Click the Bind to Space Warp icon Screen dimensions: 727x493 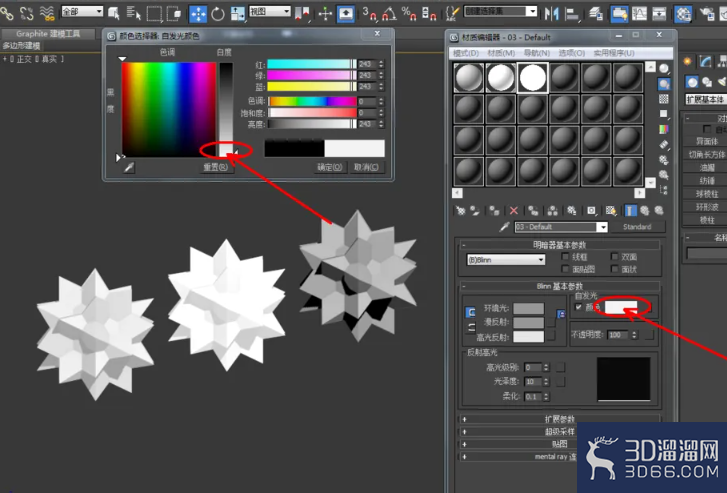(47, 13)
